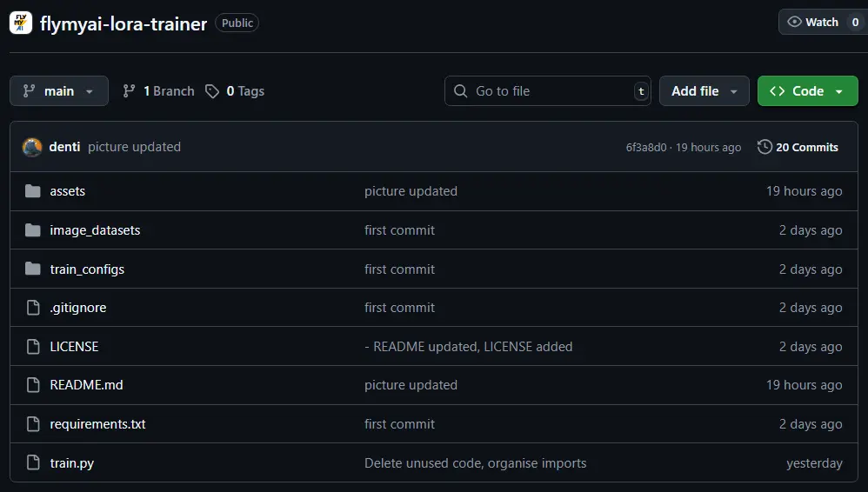Screen dimensions: 868x492
Task: Click the assets folder icon
Action: tap(33, 191)
